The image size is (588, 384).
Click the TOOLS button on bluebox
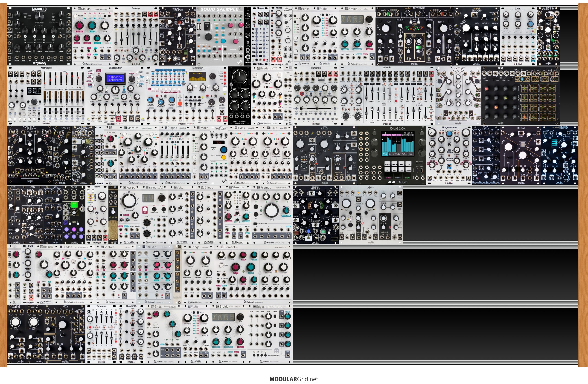[x=409, y=170]
